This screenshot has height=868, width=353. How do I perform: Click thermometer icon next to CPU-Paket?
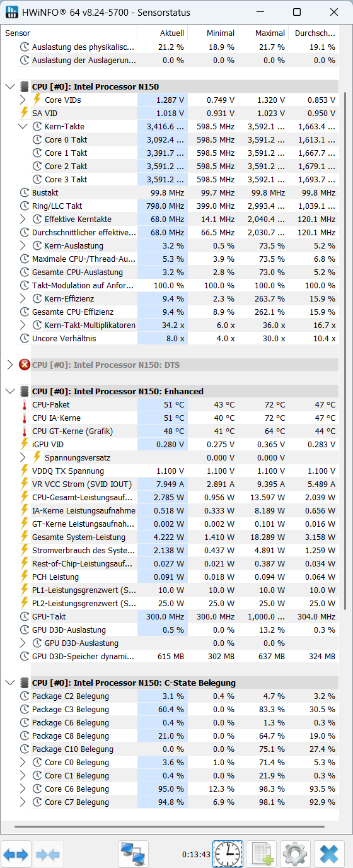pyautogui.click(x=25, y=404)
